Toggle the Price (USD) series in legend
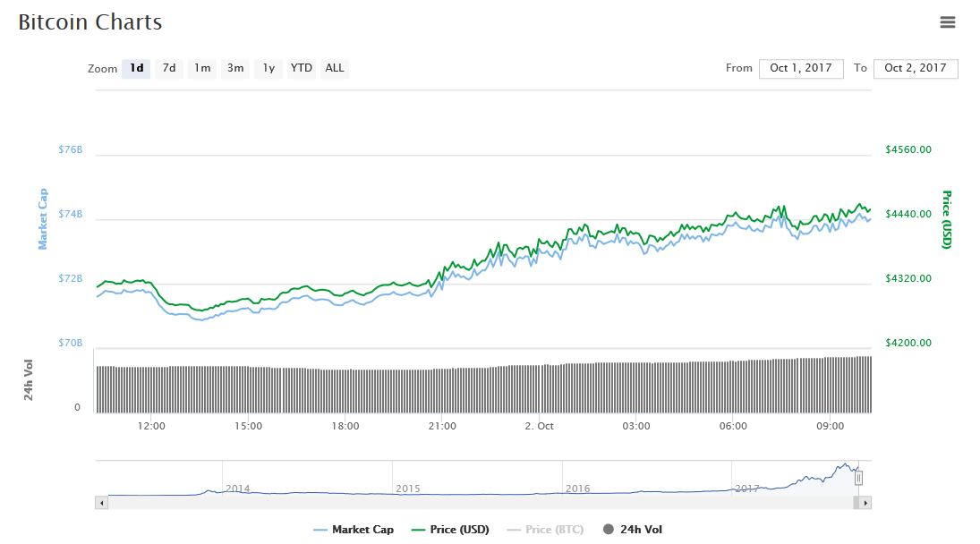Screen dimensions: 980x544 (x=450, y=530)
